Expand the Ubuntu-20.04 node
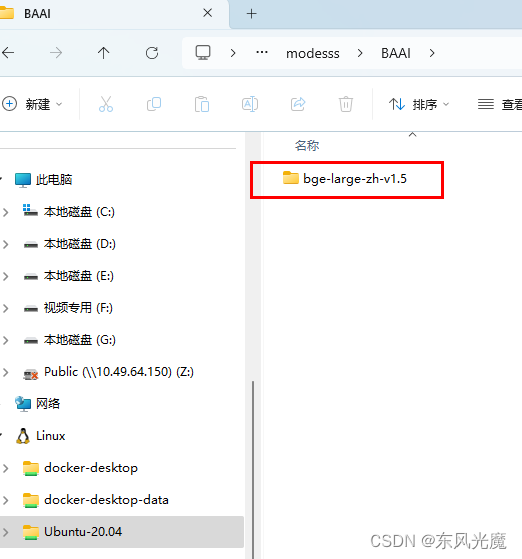Viewport: 522px width, 559px height. (x=6, y=532)
